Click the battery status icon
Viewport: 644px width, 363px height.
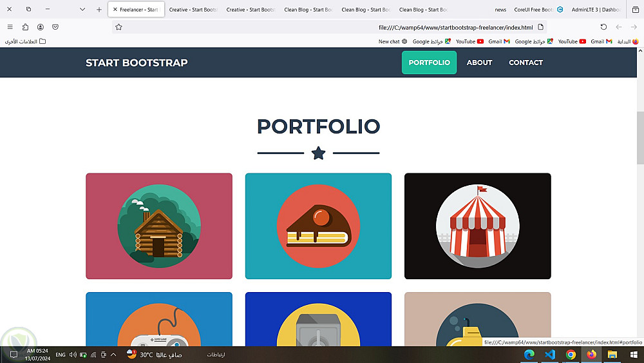[83, 355]
